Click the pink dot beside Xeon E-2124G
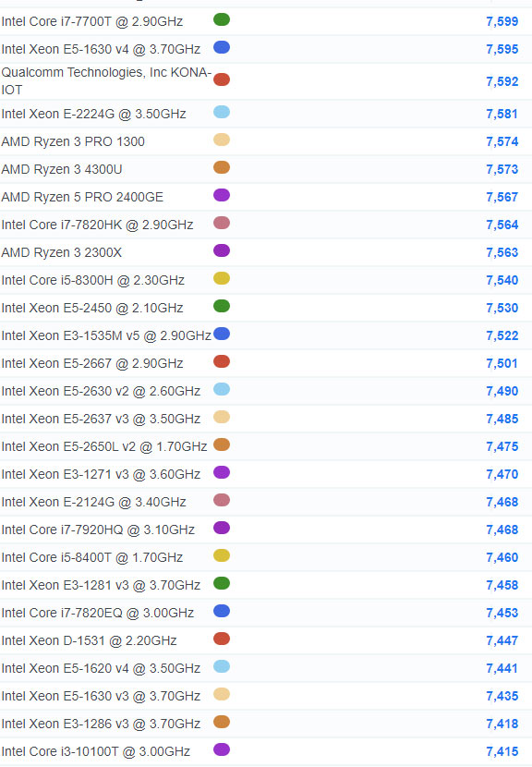Image resolution: width=532 pixels, height=767 pixels. pyautogui.click(x=222, y=500)
